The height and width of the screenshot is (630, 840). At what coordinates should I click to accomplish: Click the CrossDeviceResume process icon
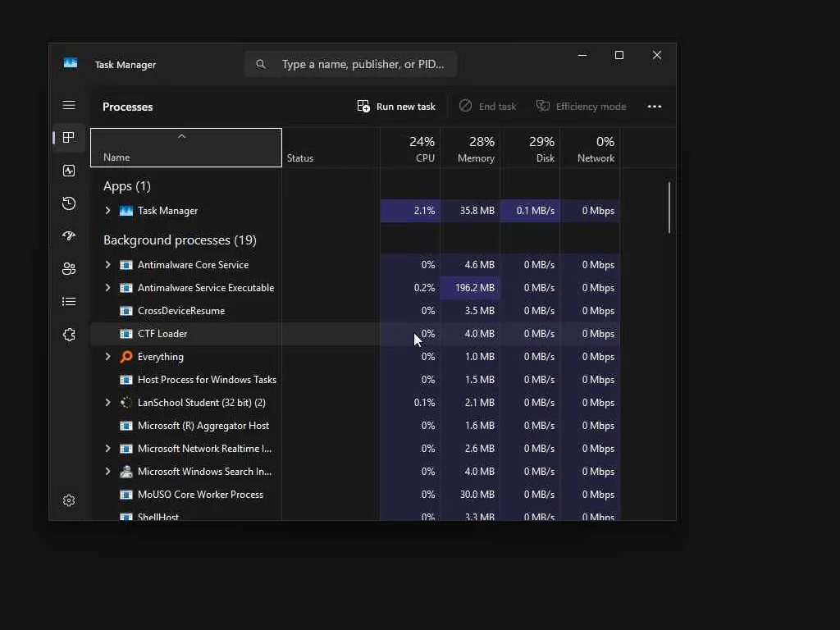126,311
